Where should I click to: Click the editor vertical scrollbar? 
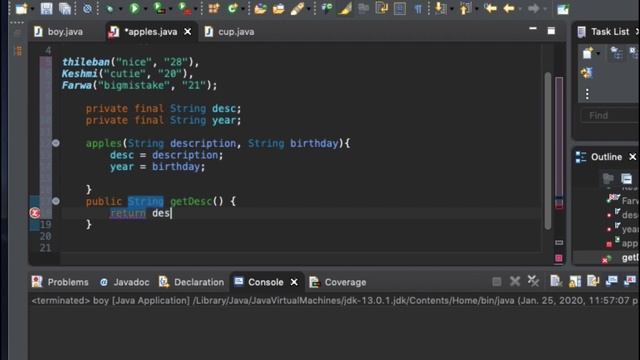[x=548, y=150]
